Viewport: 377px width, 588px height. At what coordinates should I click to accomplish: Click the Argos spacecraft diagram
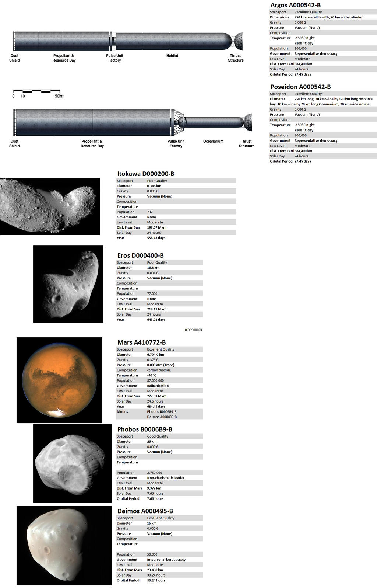coord(128,41)
